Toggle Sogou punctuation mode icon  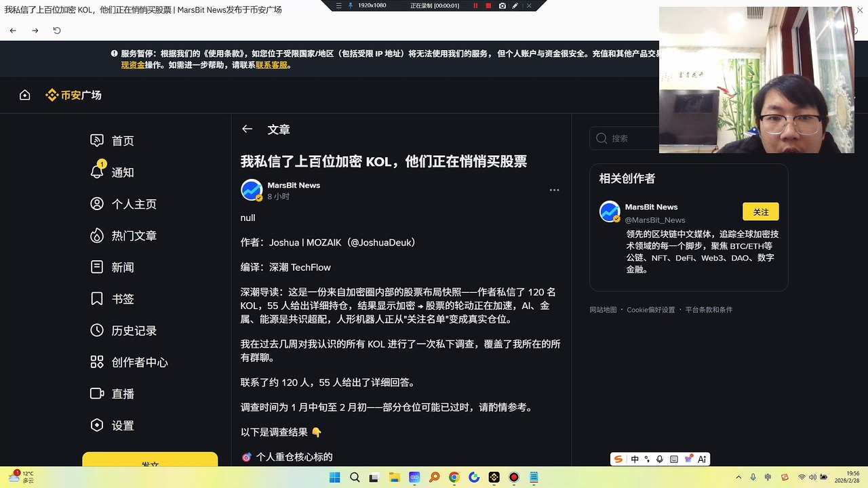(x=647, y=459)
